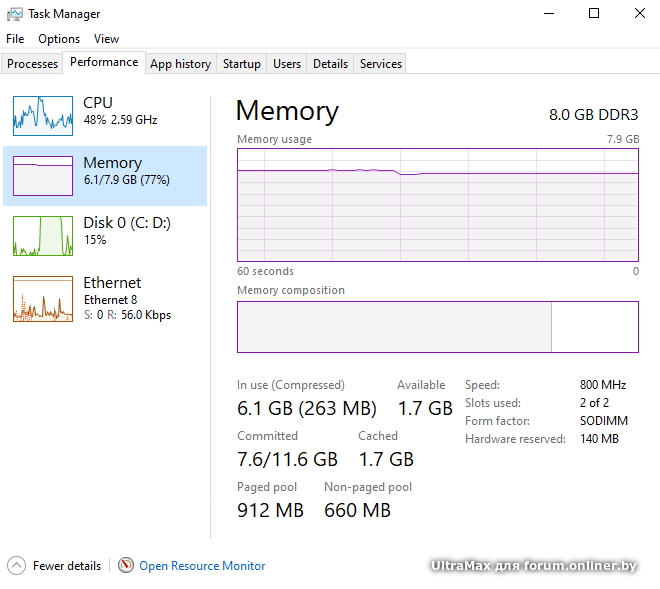Click the Resource Monitor gauge icon
The image size is (660, 589).
[126, 565]
